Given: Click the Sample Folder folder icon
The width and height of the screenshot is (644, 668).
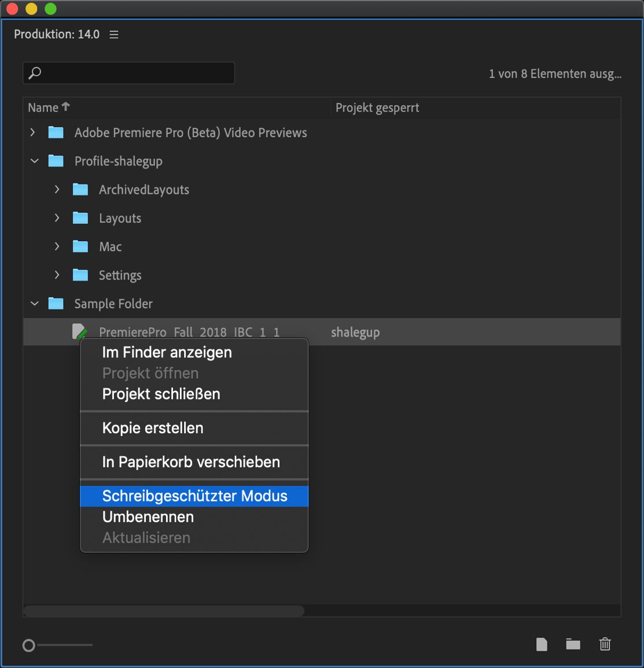Looking at the screenshot, I should tap(56, 303).
